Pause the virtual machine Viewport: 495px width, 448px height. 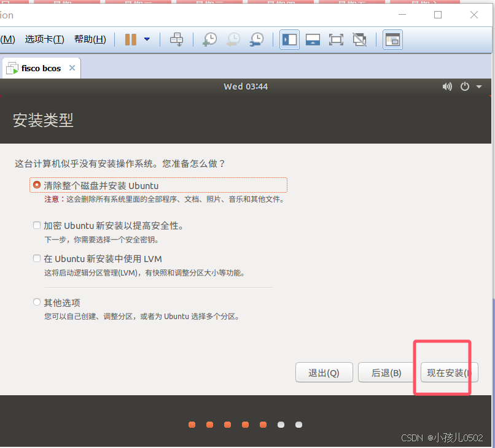click(x=130, y=39)
